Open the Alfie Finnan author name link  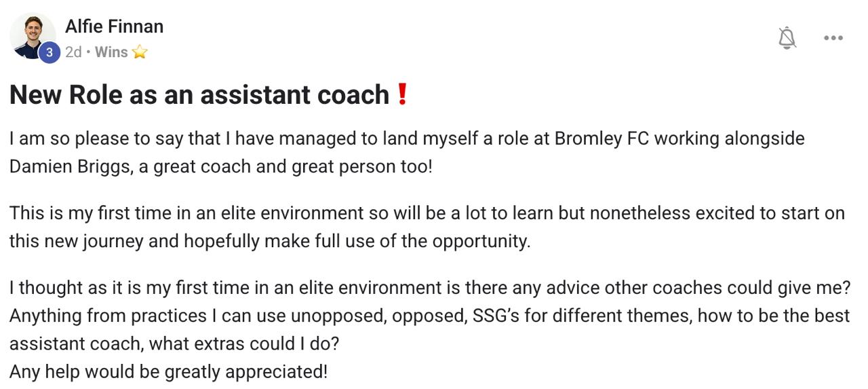tap(114, 26)
